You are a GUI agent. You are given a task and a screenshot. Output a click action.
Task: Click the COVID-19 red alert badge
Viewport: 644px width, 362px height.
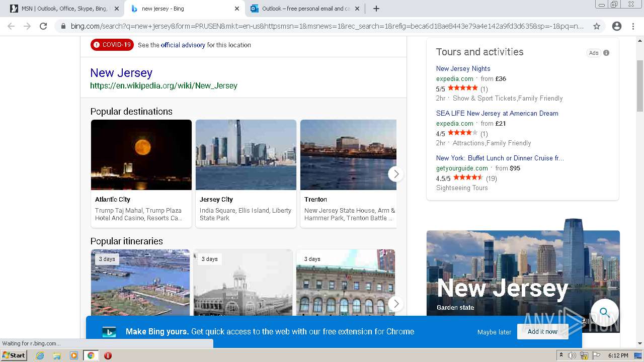pyautogui.click(x=112, y=45)
